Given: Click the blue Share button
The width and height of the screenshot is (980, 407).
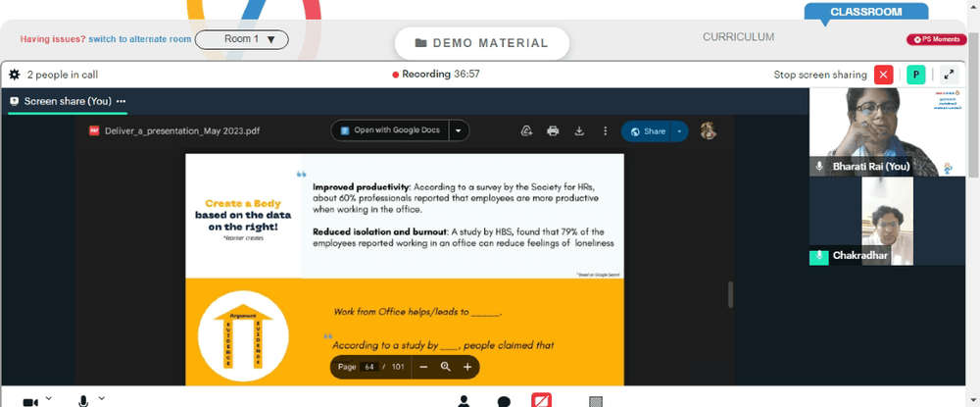Looking at the screenshot, I should [647, 131].
